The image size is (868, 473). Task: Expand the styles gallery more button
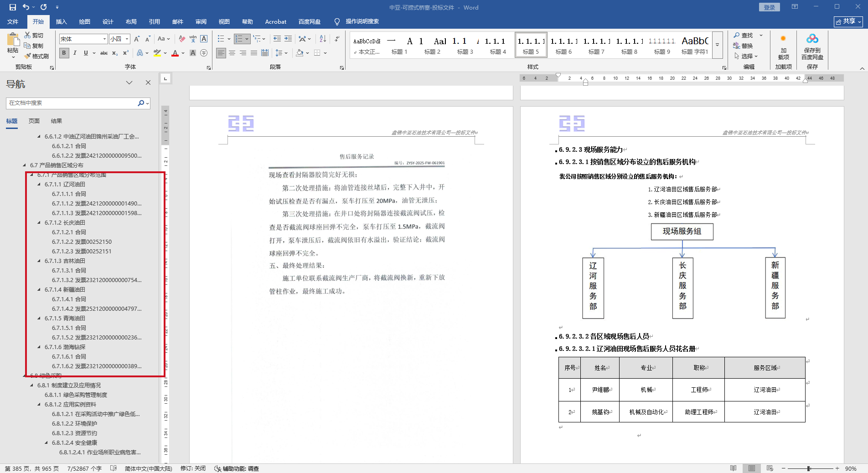(717, 45)
